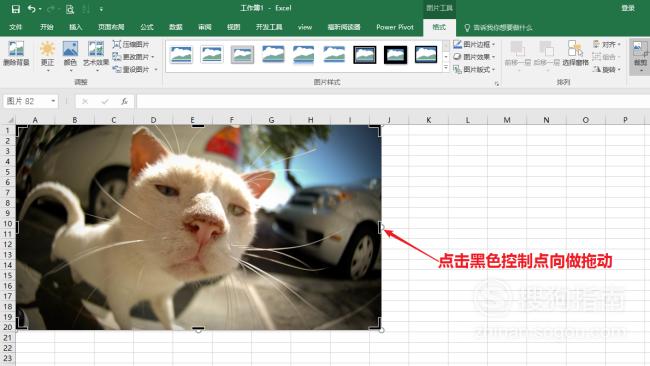650x366 pixels.
Task: Expand the picture styles gallery more button
Action: point(446,68)
